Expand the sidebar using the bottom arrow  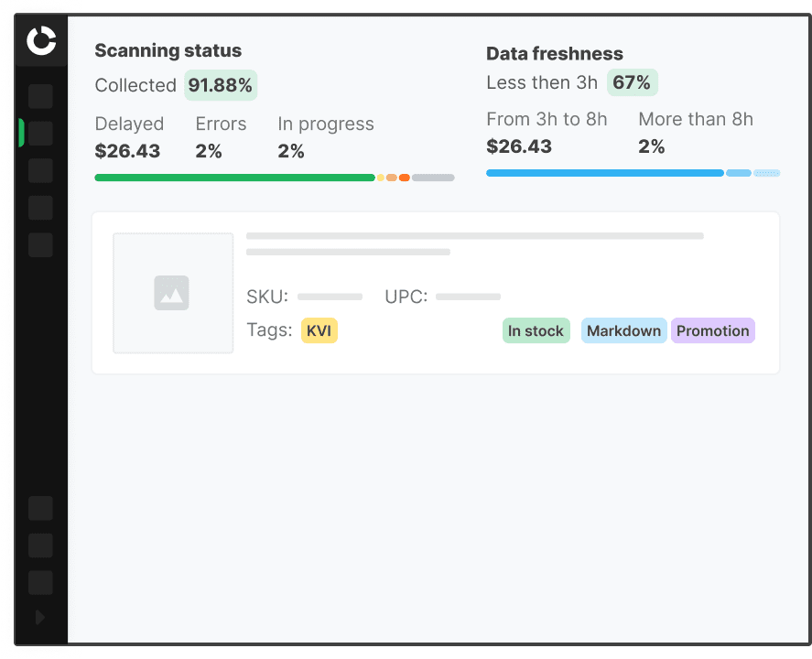pos(40,617)
